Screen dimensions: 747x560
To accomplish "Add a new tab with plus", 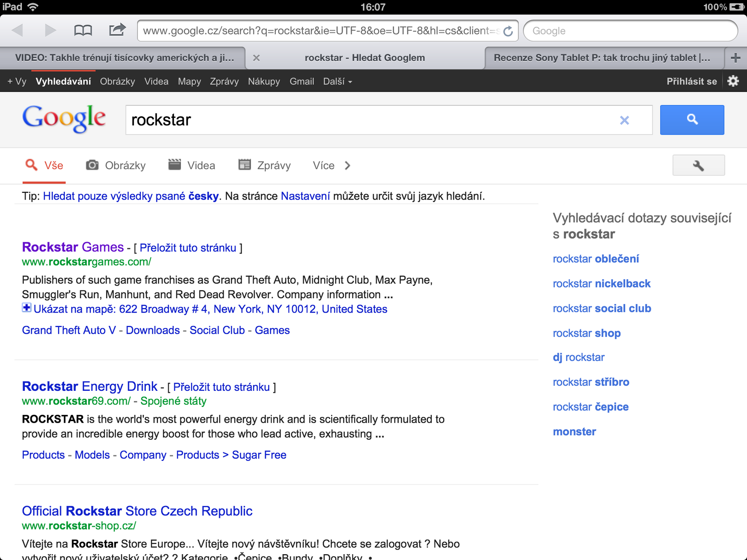I will click(x=735, y=58).
